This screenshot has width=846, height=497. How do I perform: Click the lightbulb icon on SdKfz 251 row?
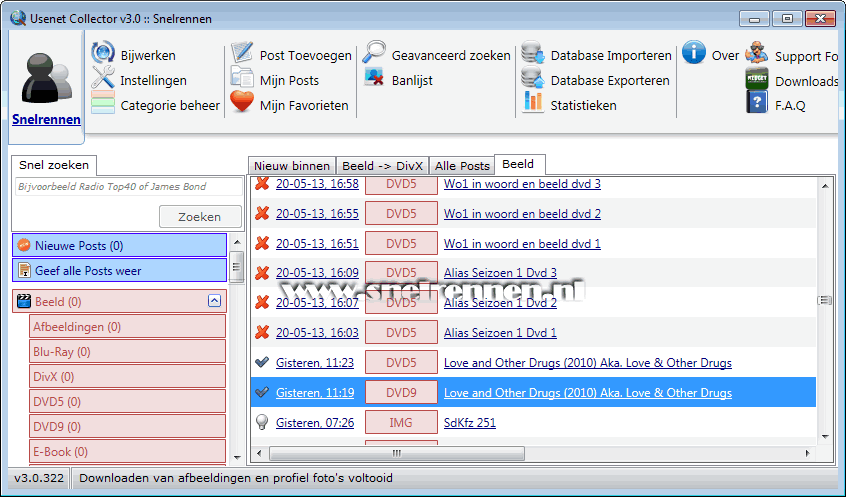point(262,422)
